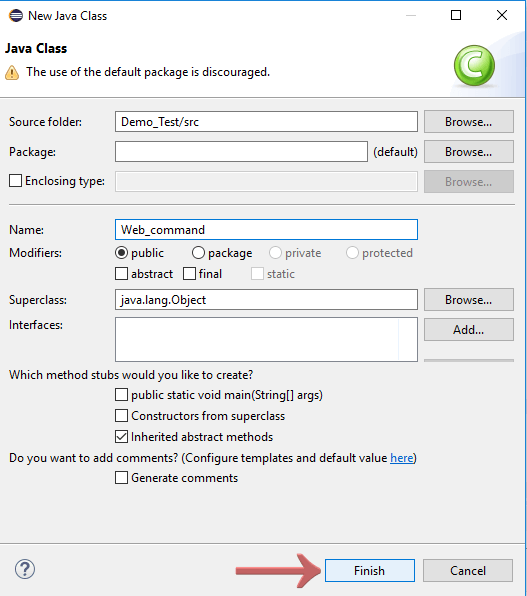527x596 pixels.
Task: Click the green class wizard icon
Action: pyautogui.click(x=474, y=65)
